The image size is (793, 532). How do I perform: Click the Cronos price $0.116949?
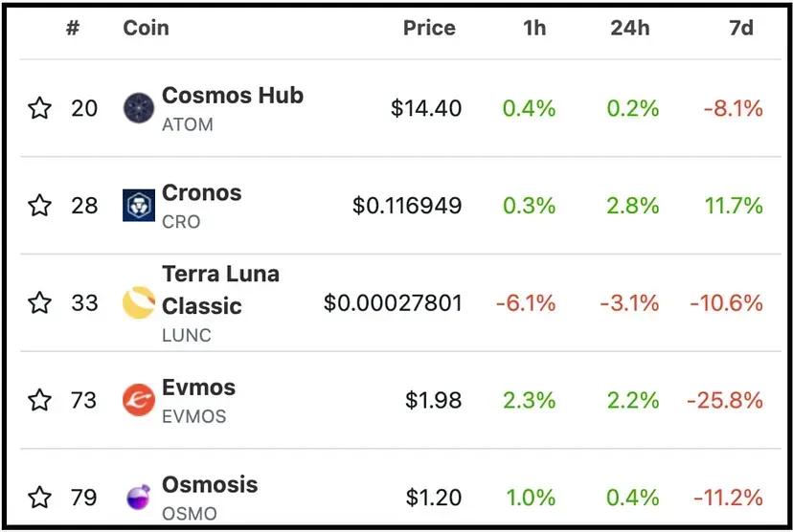[407, 205]
